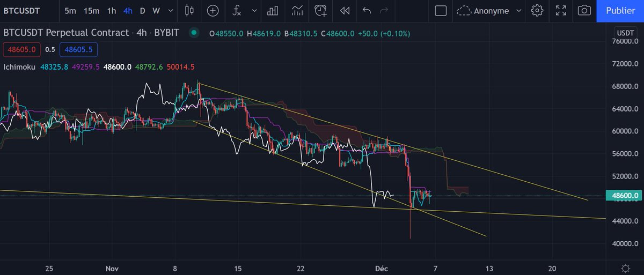Enter fullscreen mode

[x=561, y=11]
